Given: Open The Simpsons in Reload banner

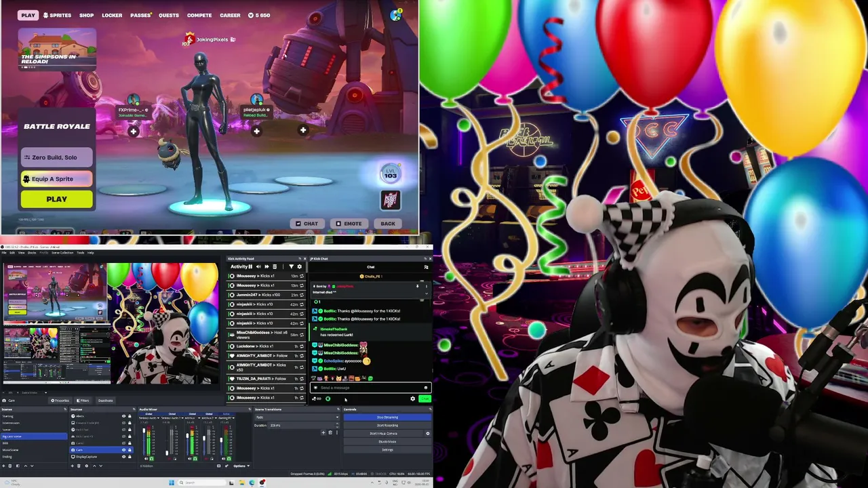Looking at the screenshot, I should coord(57,49).
